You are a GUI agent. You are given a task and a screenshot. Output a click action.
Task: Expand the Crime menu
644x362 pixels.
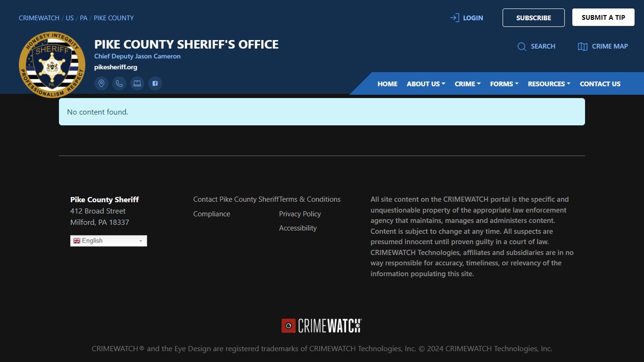[468, 84]
